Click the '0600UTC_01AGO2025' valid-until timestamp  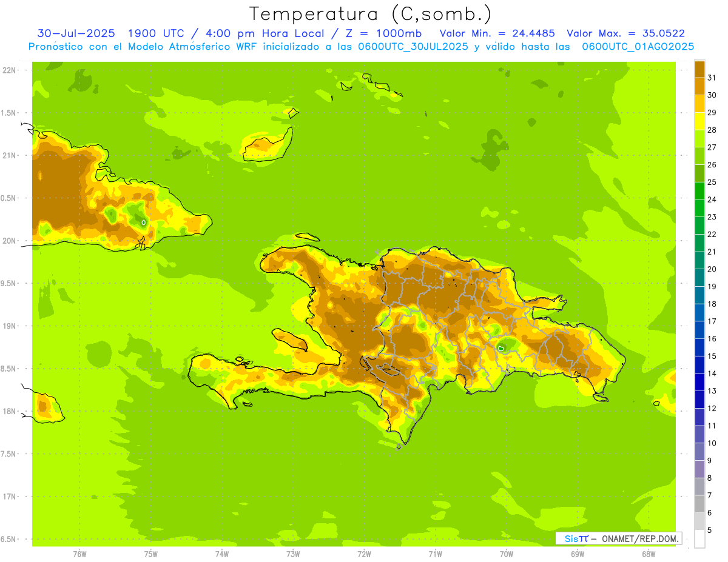coord(638,47)
